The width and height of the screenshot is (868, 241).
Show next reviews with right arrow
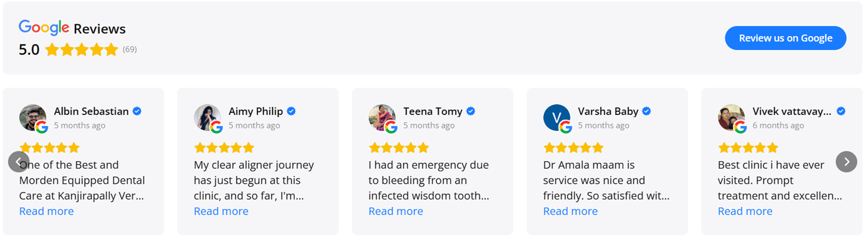tap(846, 162)
